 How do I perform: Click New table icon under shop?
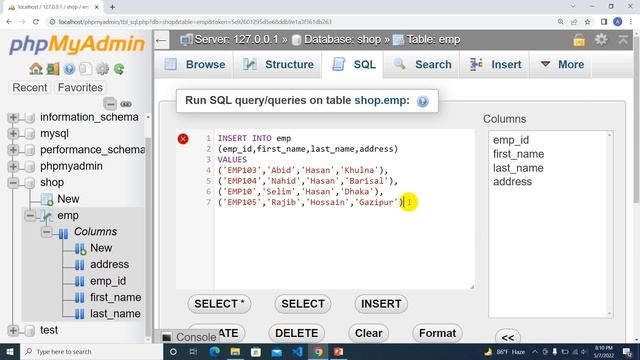47,199
